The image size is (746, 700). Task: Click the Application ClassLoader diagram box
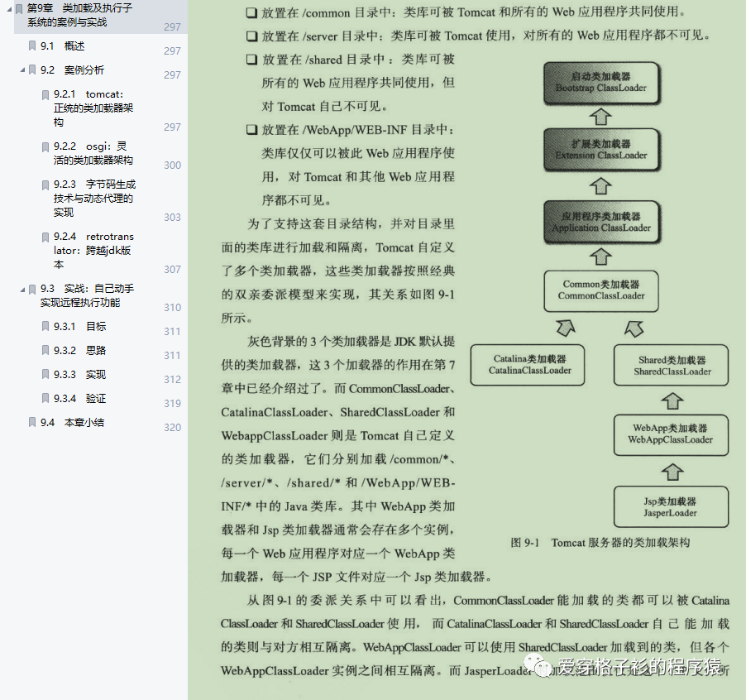602,223
